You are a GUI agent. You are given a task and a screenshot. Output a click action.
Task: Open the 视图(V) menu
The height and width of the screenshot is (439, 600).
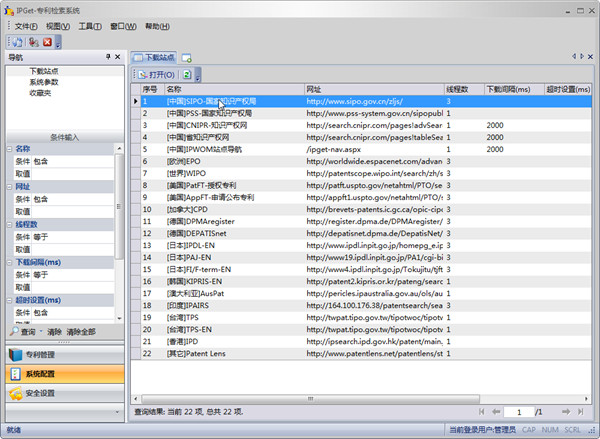pyautogui.click(x=58, y=26)
